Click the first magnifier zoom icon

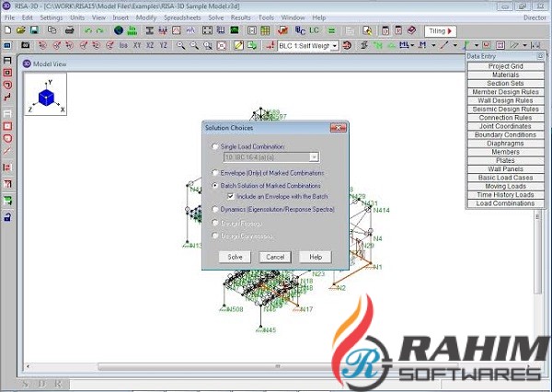(181, 45)
